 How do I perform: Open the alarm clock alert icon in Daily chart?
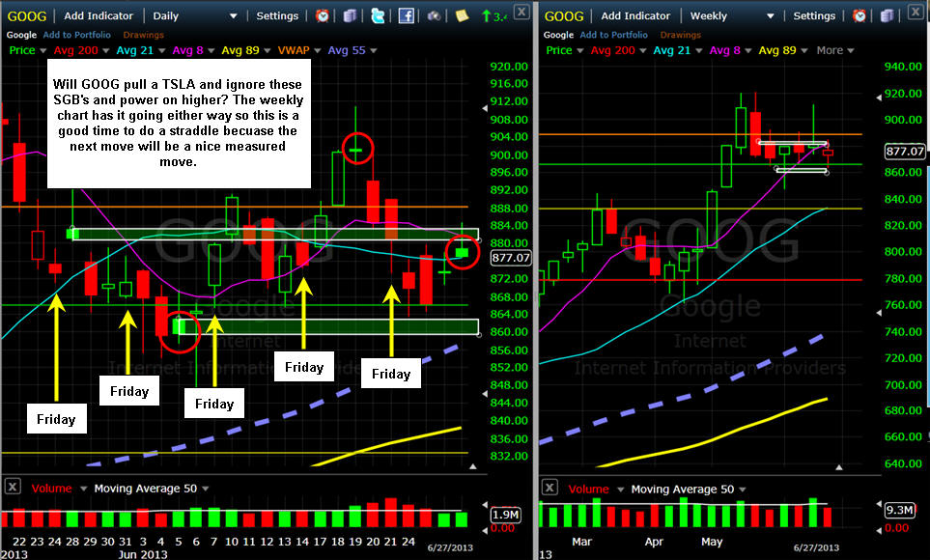tap(322, 16)
